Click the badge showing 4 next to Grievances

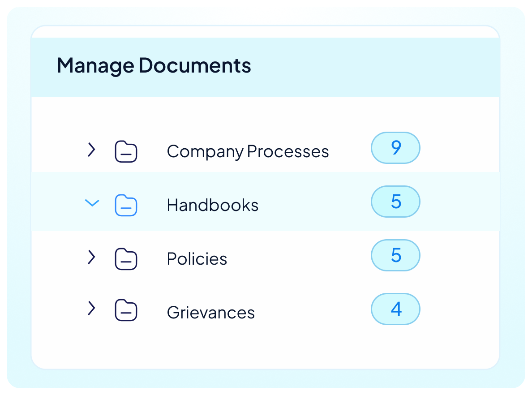[395, 309]
